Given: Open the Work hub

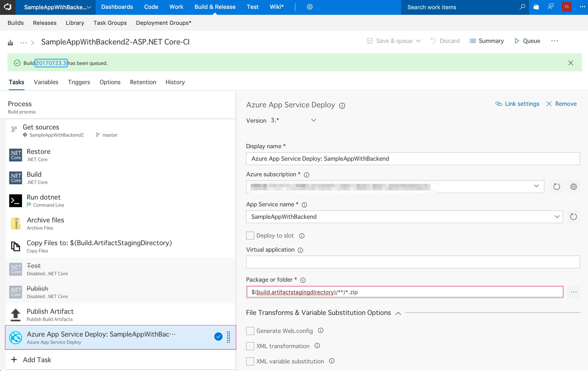Looking at the screenshot, I should (x=176, y=7).
